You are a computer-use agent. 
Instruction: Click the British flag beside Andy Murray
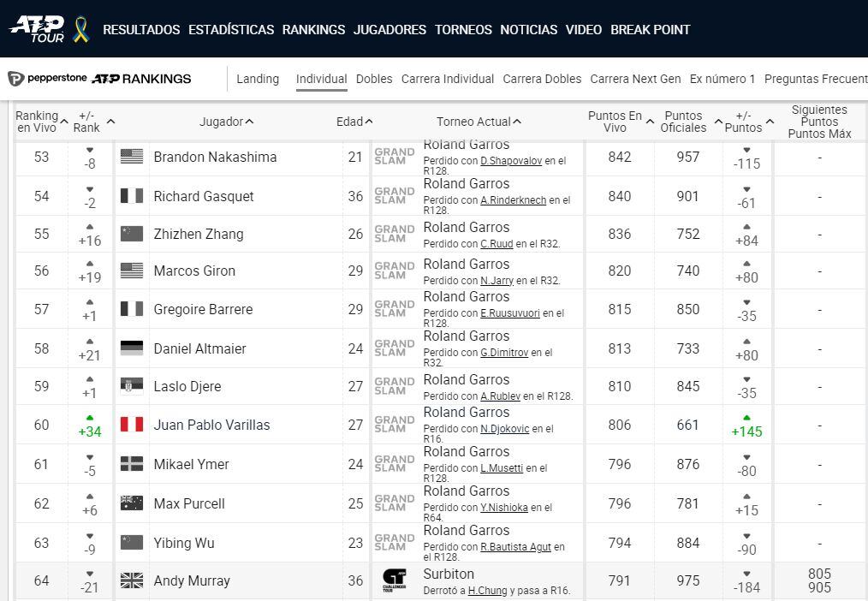pos(131,580)
